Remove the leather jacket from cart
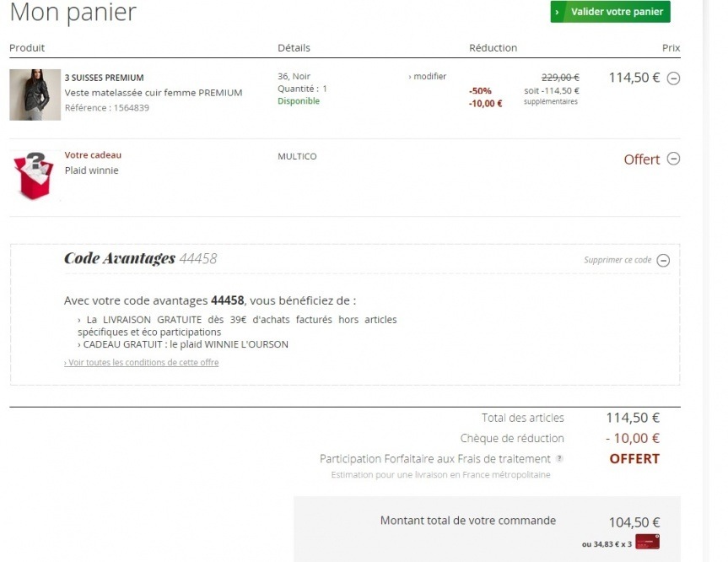This screenshot has height=562, width=728. [673, 78]
